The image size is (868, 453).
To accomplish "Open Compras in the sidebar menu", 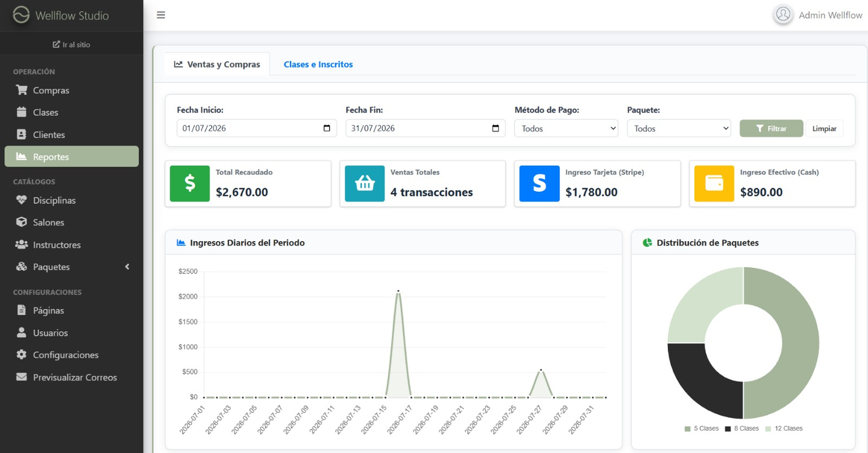I will pyautogui.click(x=72, y=90).
